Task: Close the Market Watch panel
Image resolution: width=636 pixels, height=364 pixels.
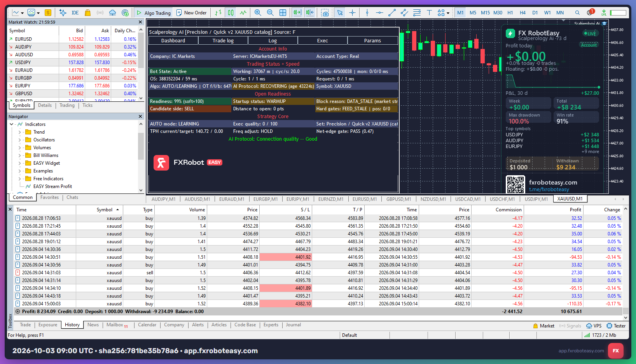Action: 140,22
